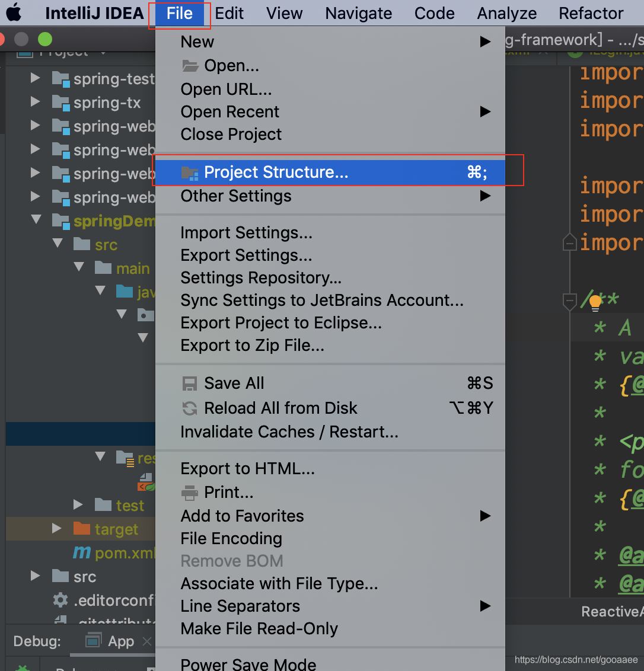This screenshot has height=671, width=644.
Task: Select Invalidate Caches / Restart option
Action: click(x=289, y=432)
